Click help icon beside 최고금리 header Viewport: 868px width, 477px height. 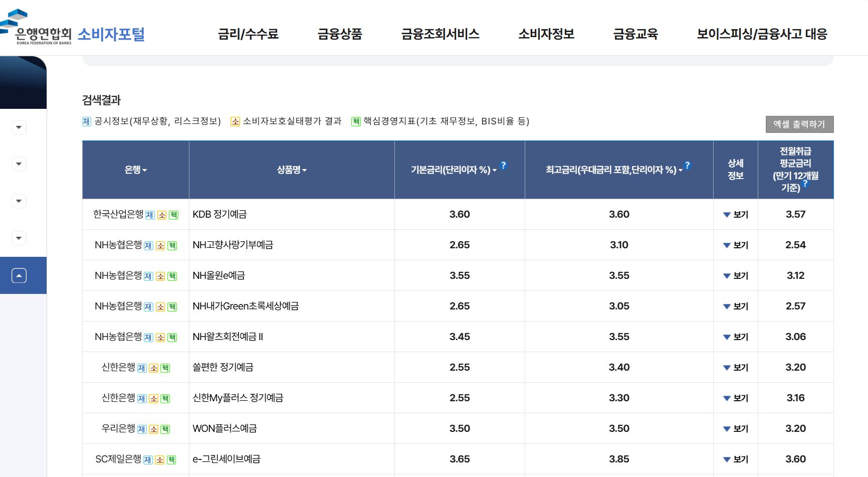coord(687,165)
